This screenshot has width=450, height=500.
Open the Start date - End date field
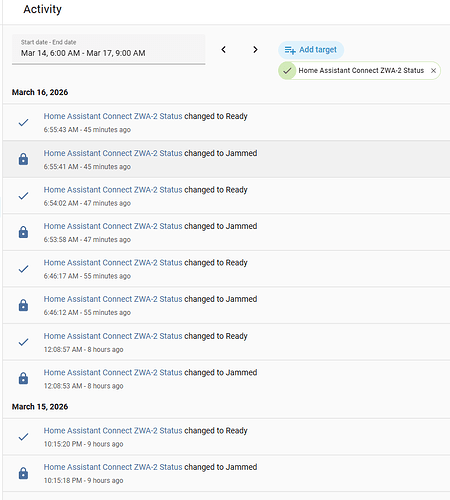(x=109, y=49)
